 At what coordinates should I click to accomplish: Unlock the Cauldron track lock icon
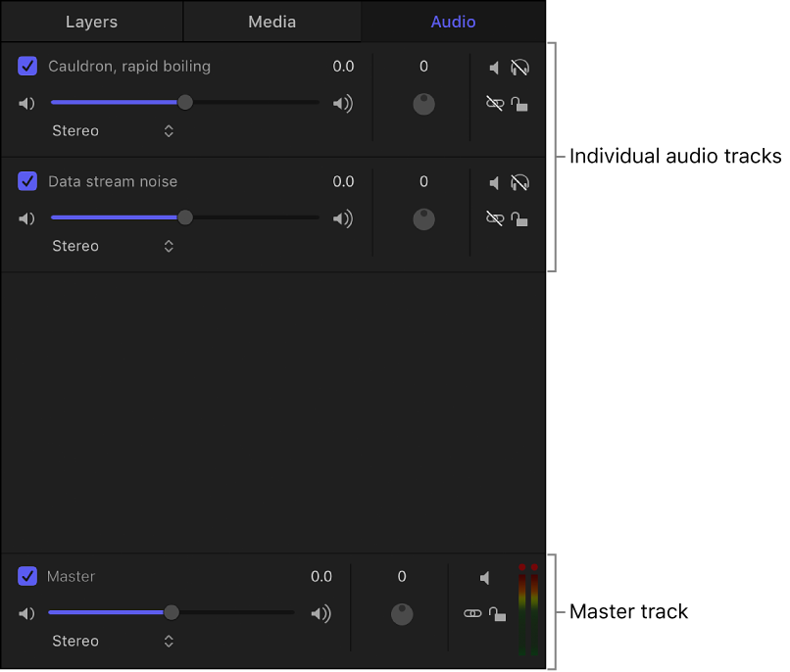(x=520, y=103)
